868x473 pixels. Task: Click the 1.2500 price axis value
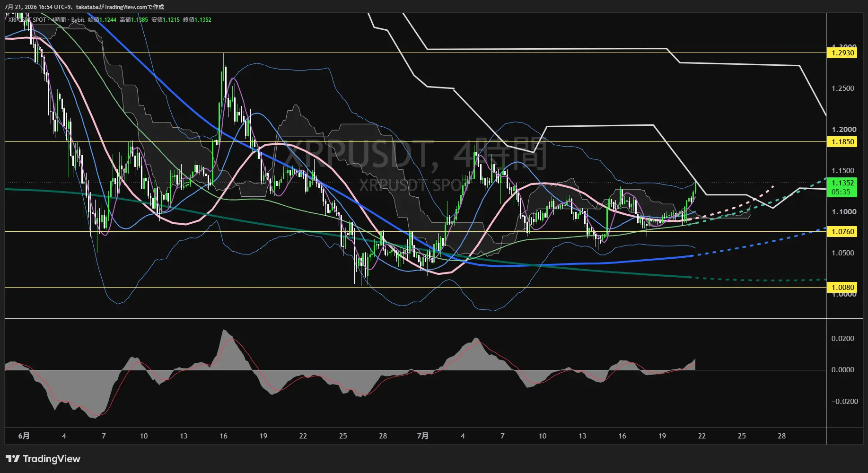(x=843, y=88)
